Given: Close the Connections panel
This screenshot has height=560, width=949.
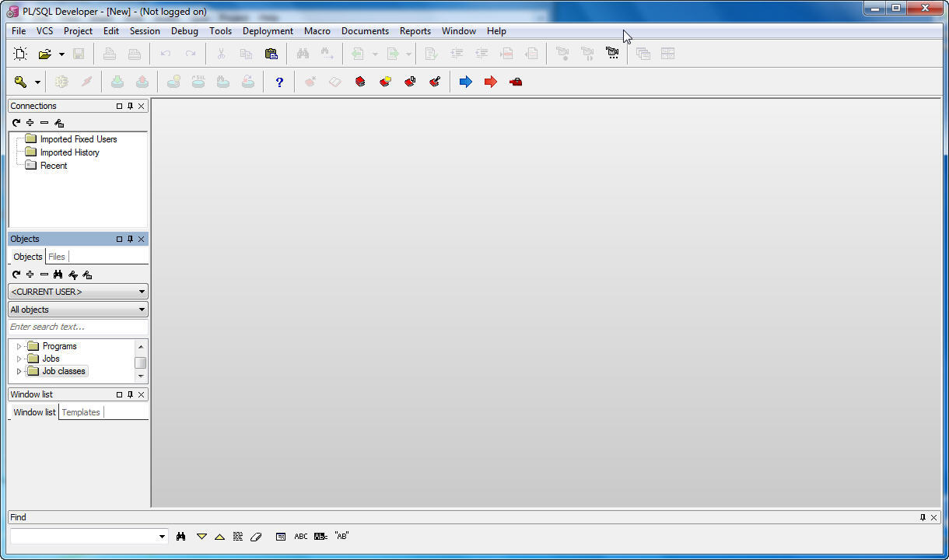Looking at the screenshot, I should coord(141,106).
